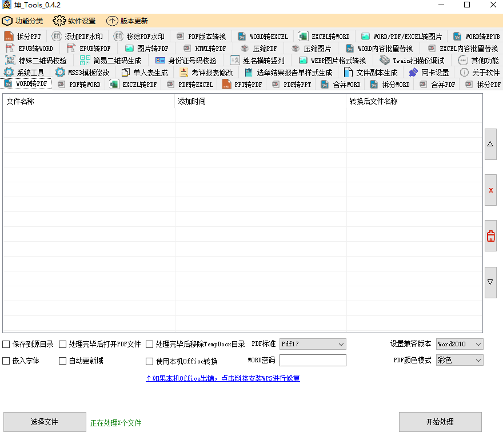The image size is (503, 448).
Task: Open 其他功能 section
Action: pos(478,61)
